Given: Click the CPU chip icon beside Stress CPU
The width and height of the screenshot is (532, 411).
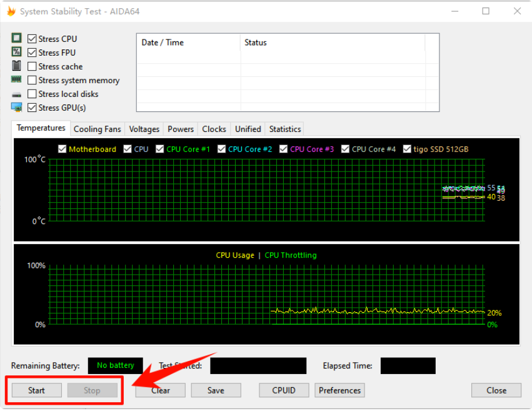Looking at the screenshot, I should coord(16,38).
